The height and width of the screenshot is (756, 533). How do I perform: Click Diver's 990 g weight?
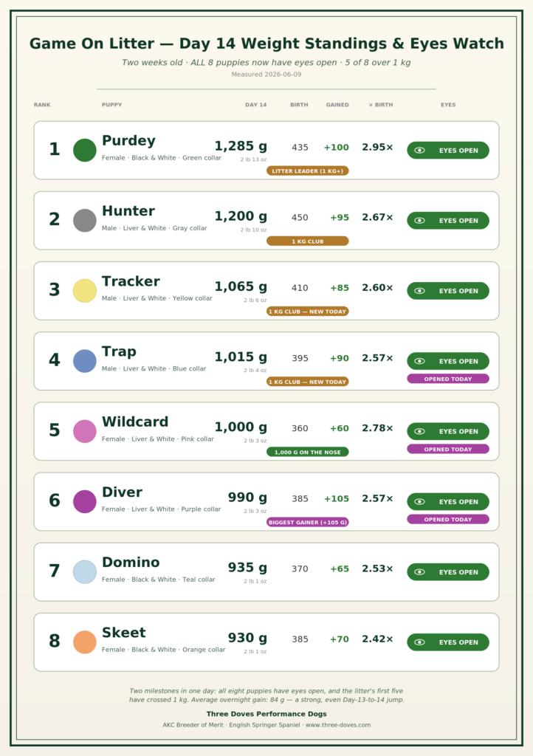(x=247, y=498)
